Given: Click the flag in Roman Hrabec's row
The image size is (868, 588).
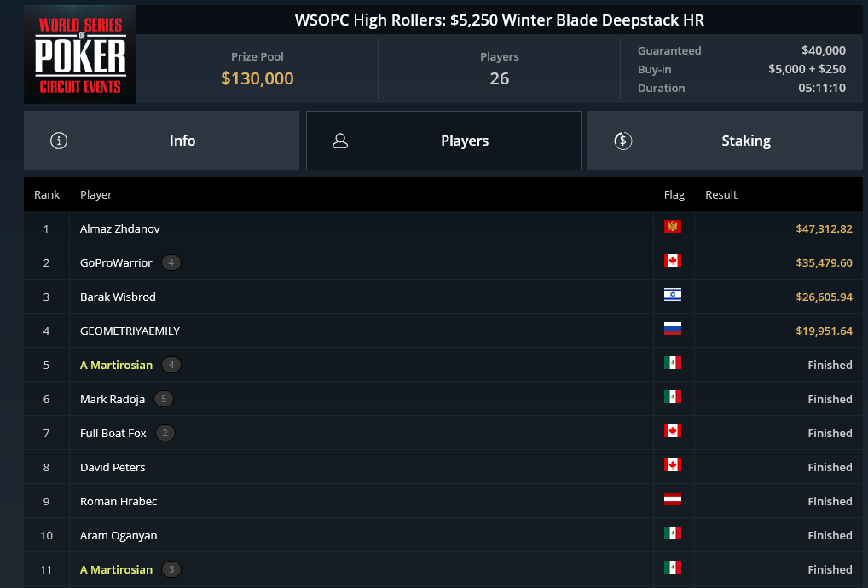Looking at the screenshot, I should [x=673, y=499].
